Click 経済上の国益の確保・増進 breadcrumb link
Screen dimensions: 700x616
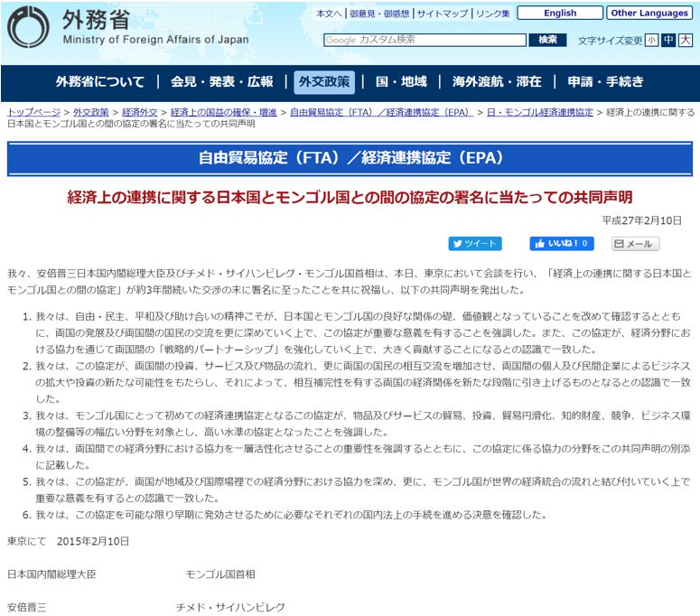pyautogui.click(x=224, y=113)
